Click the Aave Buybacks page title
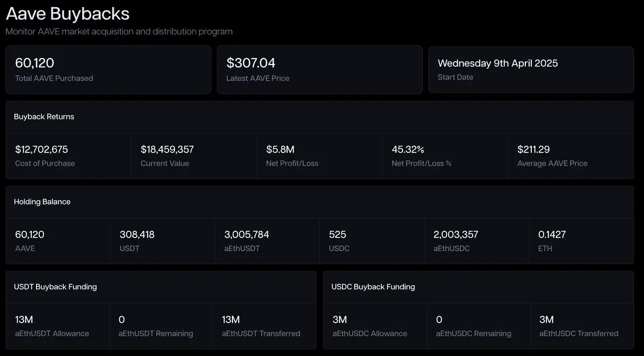The height and width of the screenshot is (356, 644). click(x=68, y=13)
